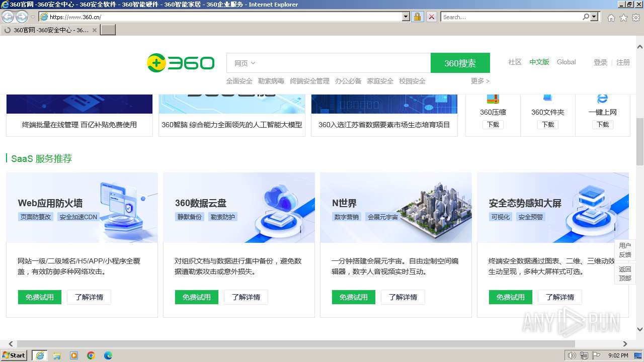Click the 注册 link
644x362 pixels.
click(x=623, y=62)
